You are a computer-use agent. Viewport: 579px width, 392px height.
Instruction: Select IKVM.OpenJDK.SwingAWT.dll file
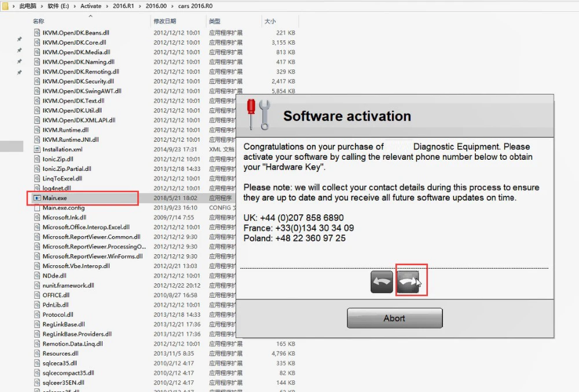(82, 91)
